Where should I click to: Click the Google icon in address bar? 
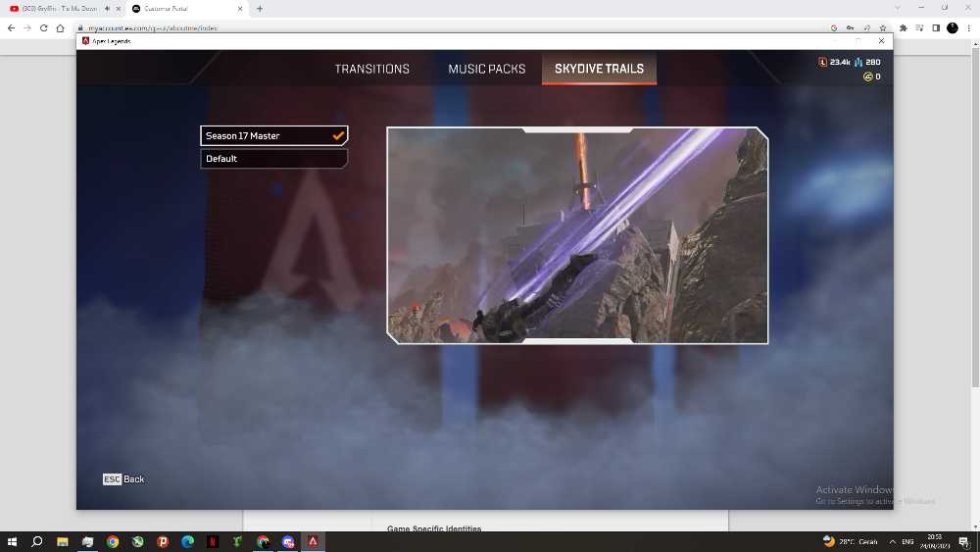(834, 28)
